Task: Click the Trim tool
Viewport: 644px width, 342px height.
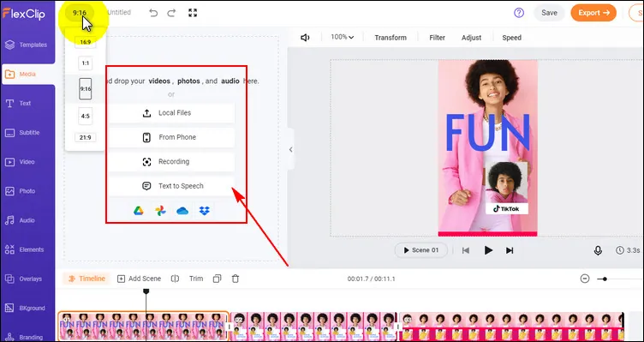Action: pos(196,279)
